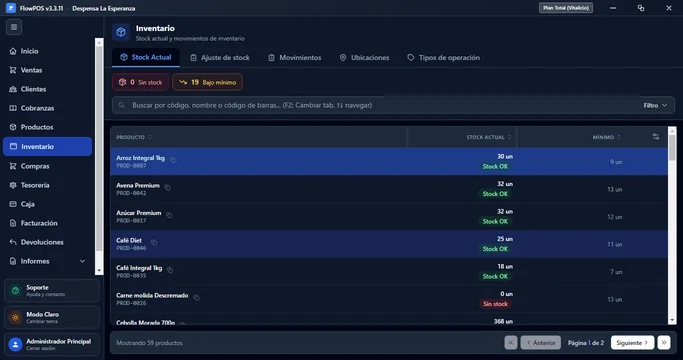
Task: Click the Mostrando 59 productos text
Action: (149, 343)
